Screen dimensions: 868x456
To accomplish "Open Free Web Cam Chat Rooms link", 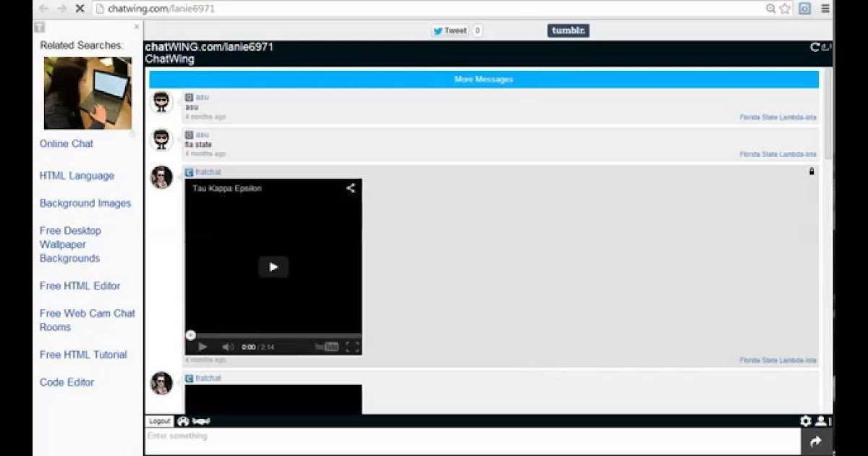I will coord(88,320).
